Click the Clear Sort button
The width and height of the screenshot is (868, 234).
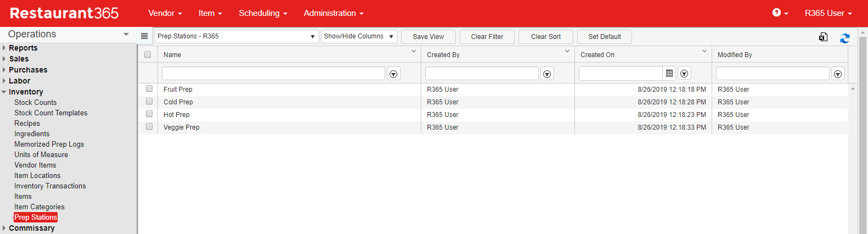[x=546, y=37]
